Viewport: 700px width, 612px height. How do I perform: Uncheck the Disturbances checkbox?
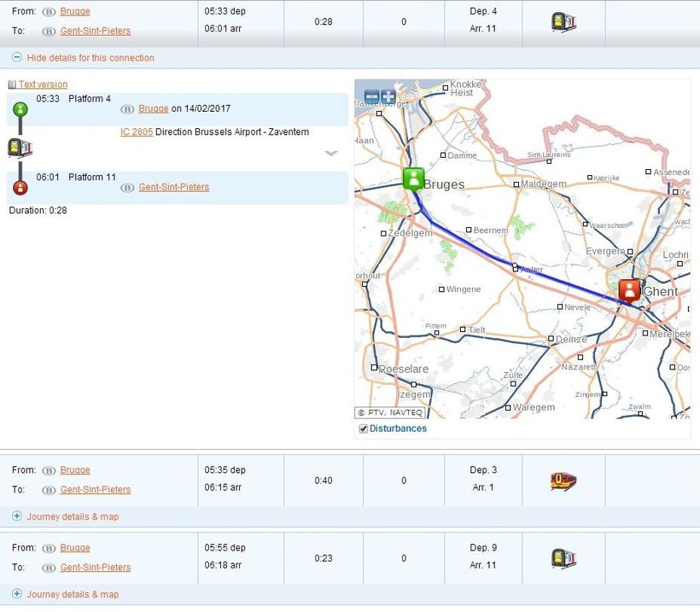364,428
